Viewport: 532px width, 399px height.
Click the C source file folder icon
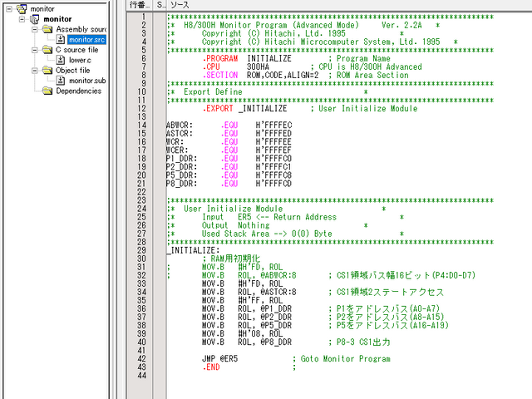coord(47,50)
